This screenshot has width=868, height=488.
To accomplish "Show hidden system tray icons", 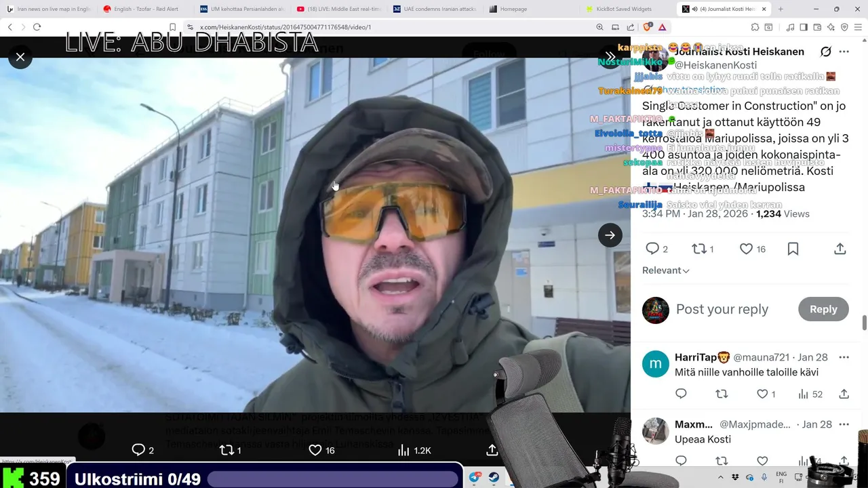I will click(722, 477).
